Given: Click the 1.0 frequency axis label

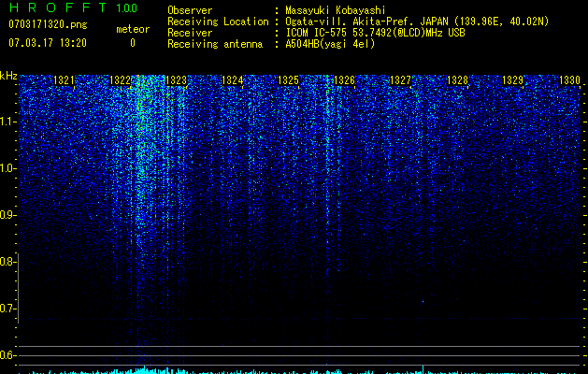Looking at the screenshot, I should pyautogui.click(x=8, y=168).
